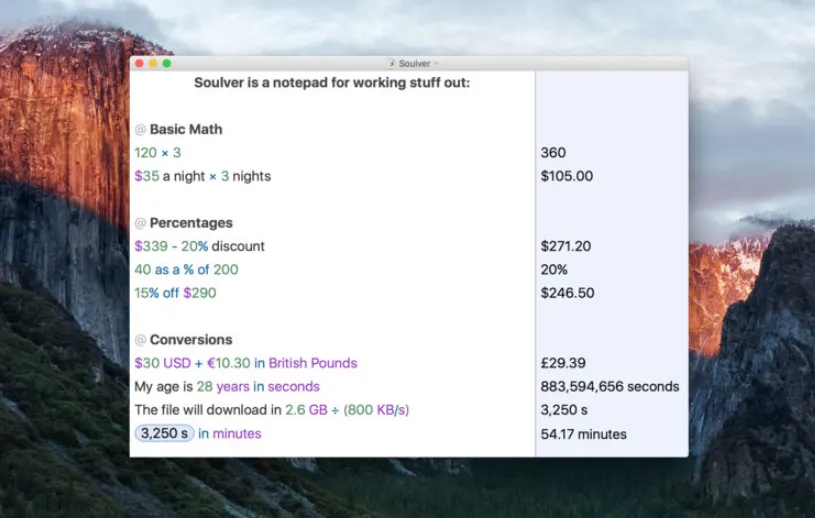Click the '$35 a night × 3 nights' line
This screenshot has height=518, width=815.
203,176
